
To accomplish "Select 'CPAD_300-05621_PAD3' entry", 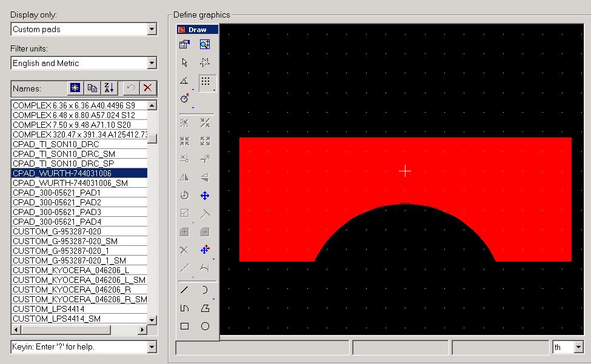I will (79, 213).
